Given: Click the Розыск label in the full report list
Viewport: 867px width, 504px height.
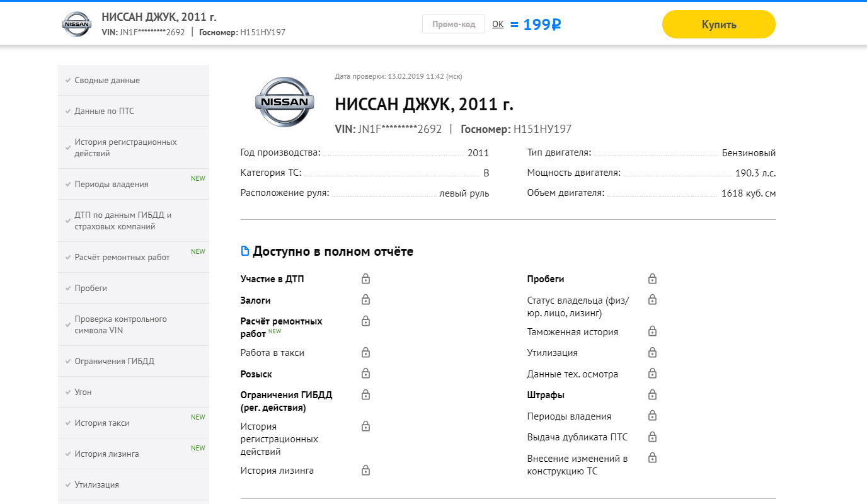Looking at the screenshot, I should coord(256,374).
